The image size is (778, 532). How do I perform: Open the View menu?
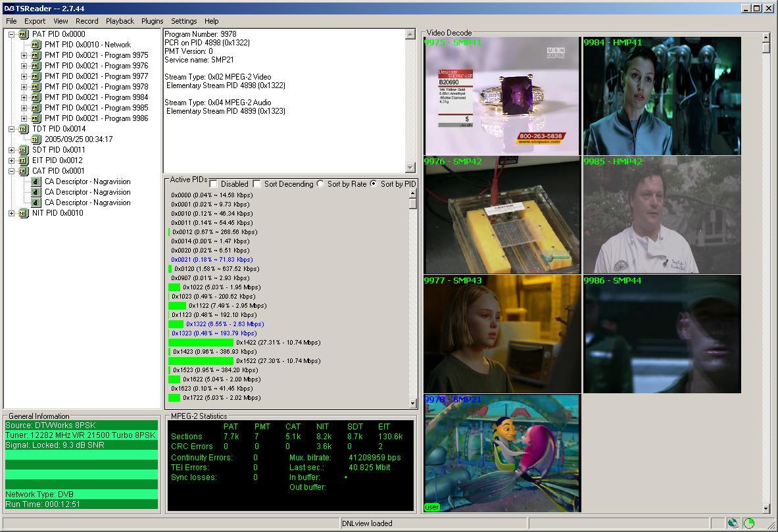61,21
